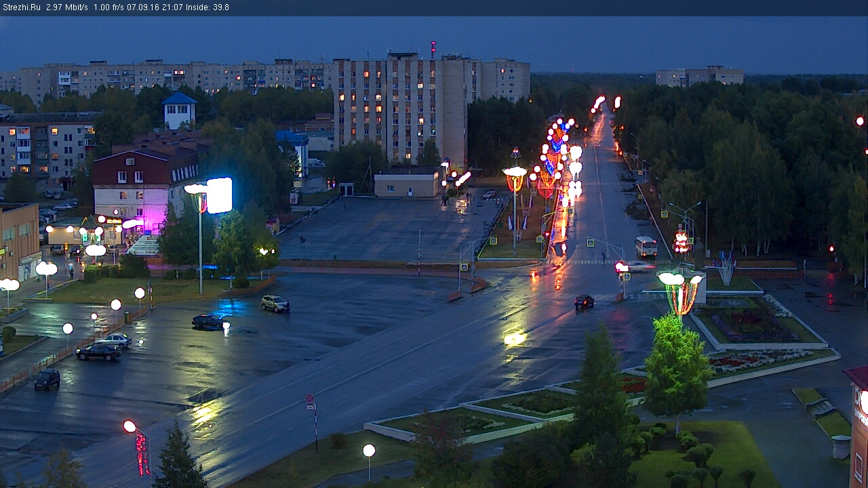This screenshot has width=868, height=488.
Task: Click the 07.09.16 date stamp
Action: (144, 7)
